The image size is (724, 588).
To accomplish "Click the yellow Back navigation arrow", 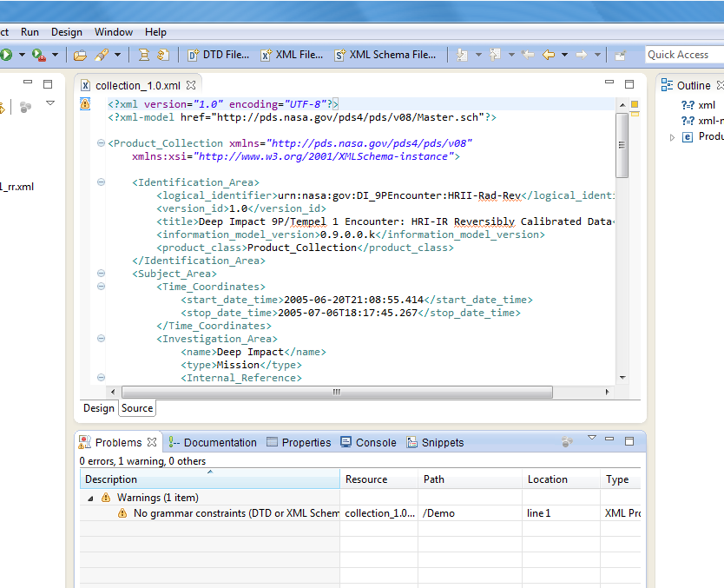I will tap(548, 55).
